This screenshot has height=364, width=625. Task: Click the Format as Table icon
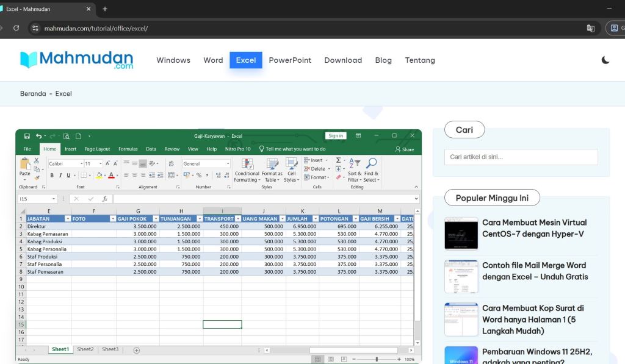(x=272, y=164)
